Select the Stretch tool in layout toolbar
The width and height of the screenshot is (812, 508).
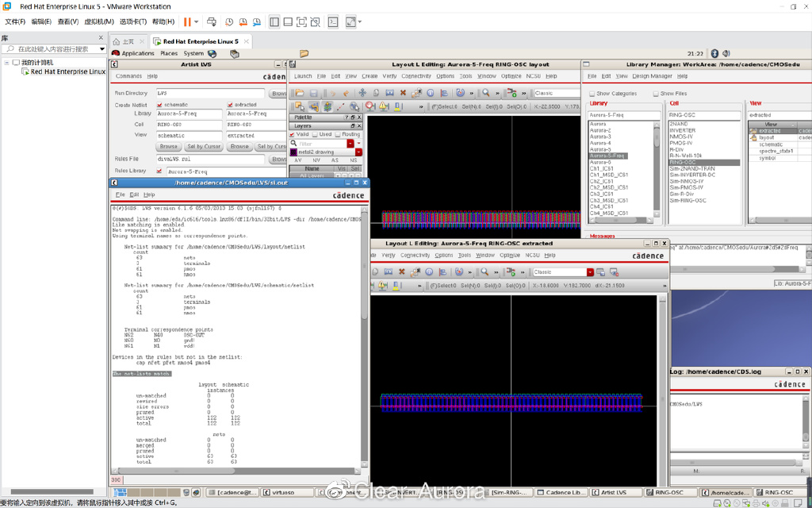pyautogui.click(x=389, y=94)
